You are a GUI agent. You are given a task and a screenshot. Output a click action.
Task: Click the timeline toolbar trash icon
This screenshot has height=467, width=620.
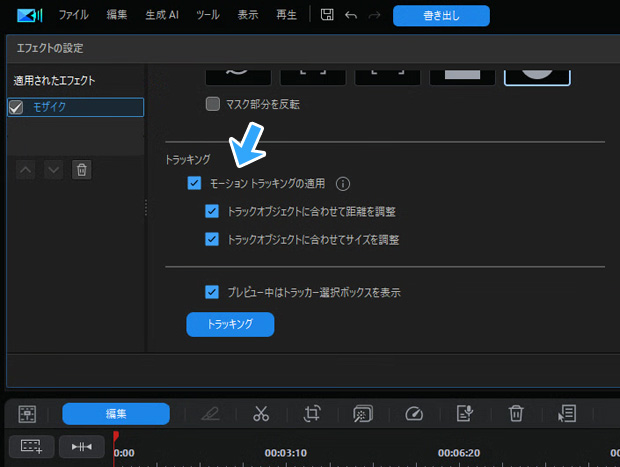click(x=516, y=414)
